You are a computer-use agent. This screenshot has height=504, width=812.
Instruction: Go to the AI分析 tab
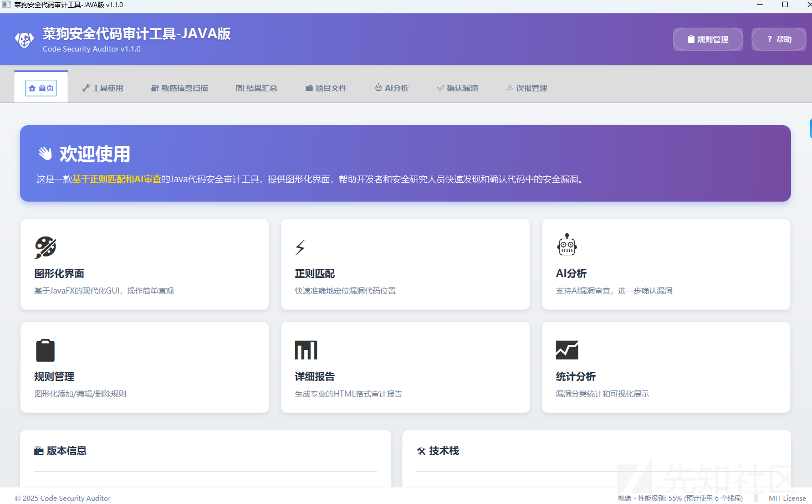[x=392, y=88]
